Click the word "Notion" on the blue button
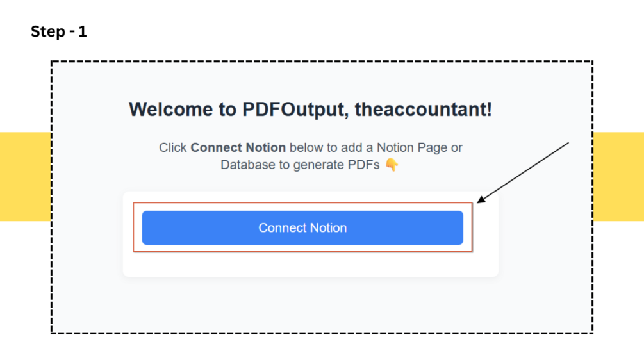The image size is (644, 362). click(x=328, y=228)
